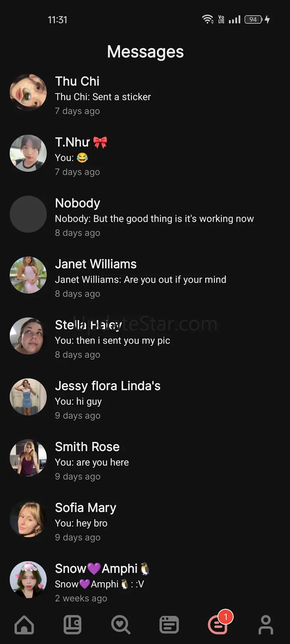This screenshot has width=290, height=644.
Task: Open the profile person icon
Action: (266, 624)
